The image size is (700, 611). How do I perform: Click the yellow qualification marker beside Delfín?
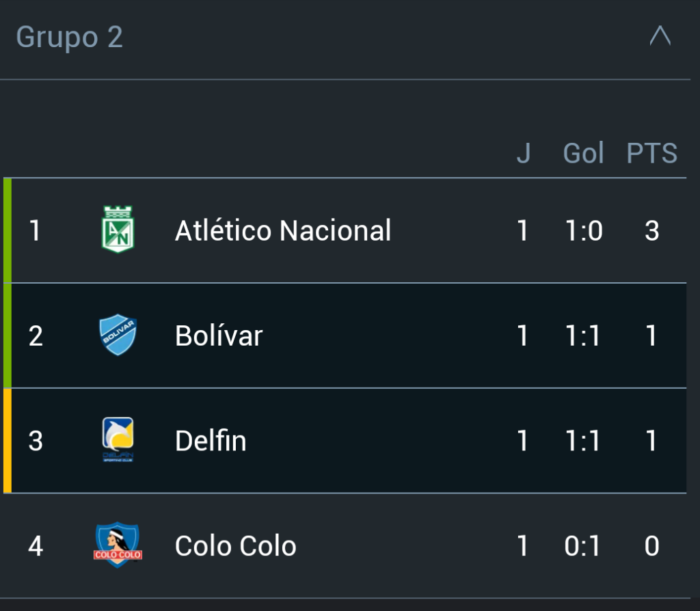(7, 441)
